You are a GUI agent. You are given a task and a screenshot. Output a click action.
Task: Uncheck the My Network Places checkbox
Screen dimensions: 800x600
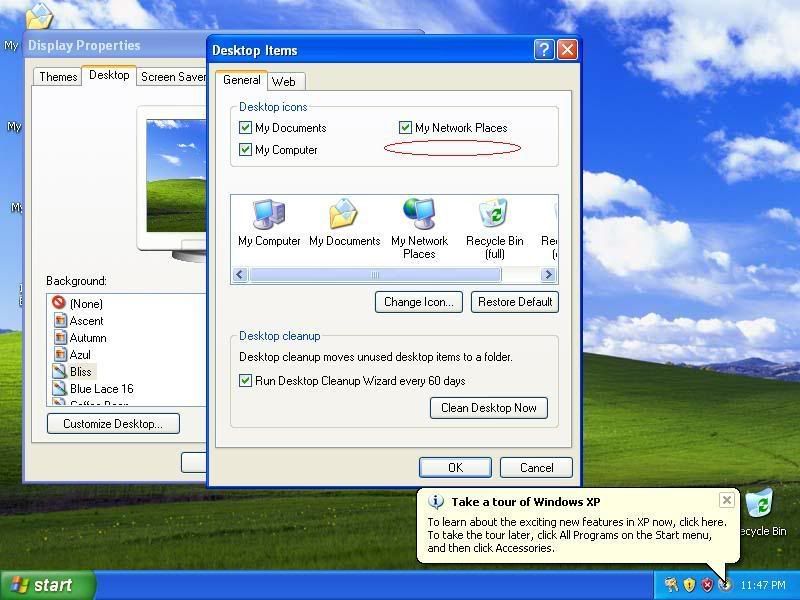click(405, 128)
